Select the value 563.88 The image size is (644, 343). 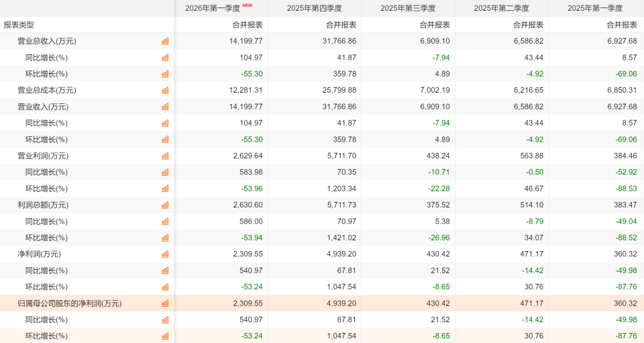coord(532,156)
